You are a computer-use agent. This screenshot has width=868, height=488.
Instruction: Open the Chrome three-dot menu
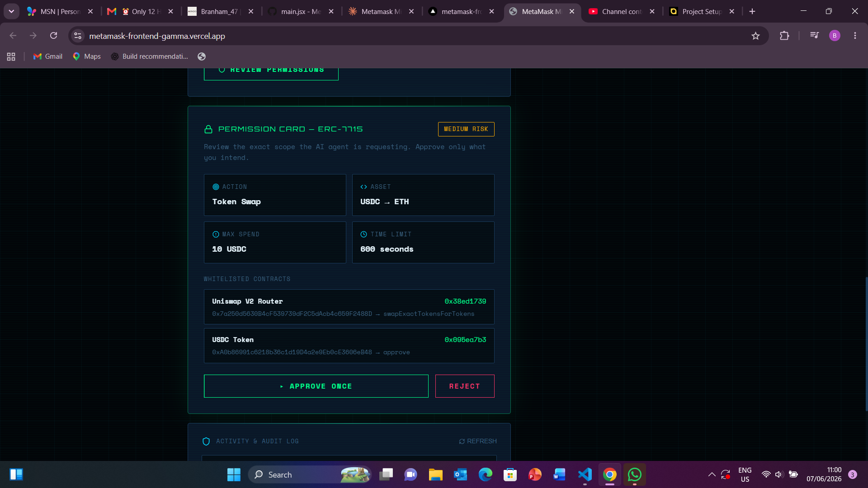(855, 36)
